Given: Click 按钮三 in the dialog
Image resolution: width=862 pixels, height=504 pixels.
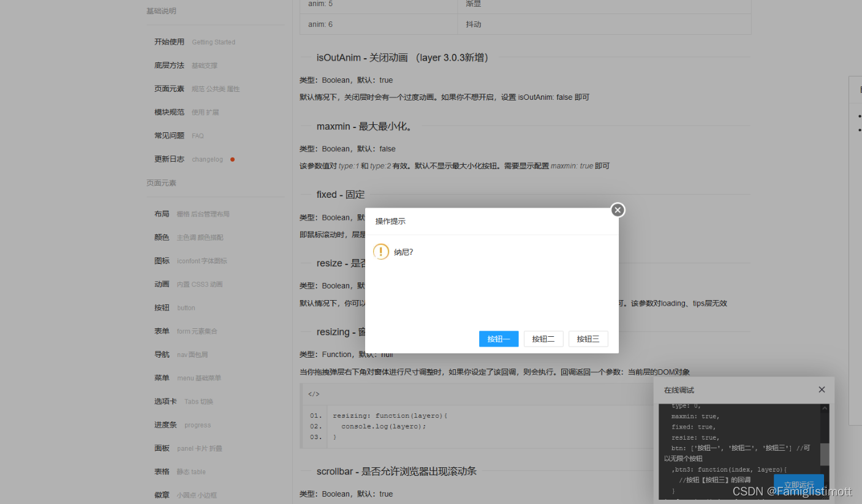Looking at the screenshot, I should point(588,338).
